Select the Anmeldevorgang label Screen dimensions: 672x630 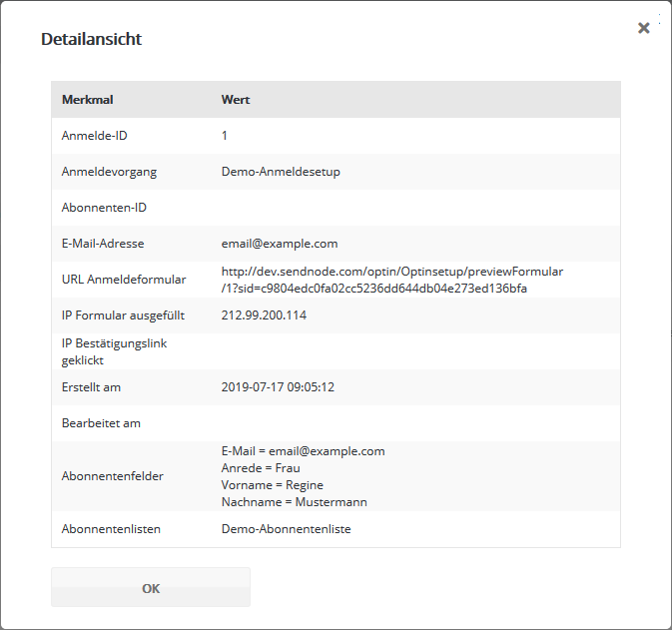point(109,172)
